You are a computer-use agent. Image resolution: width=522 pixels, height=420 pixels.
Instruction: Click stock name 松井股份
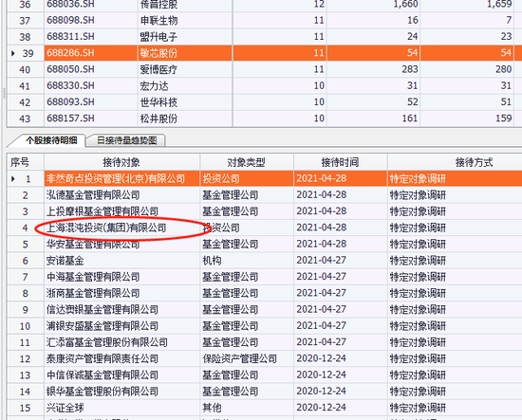158,119
